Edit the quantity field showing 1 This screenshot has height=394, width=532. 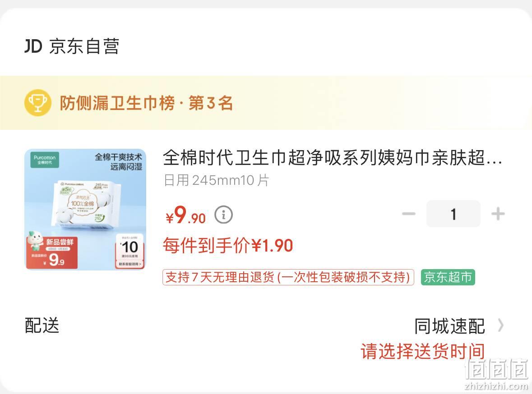point(453,214)
